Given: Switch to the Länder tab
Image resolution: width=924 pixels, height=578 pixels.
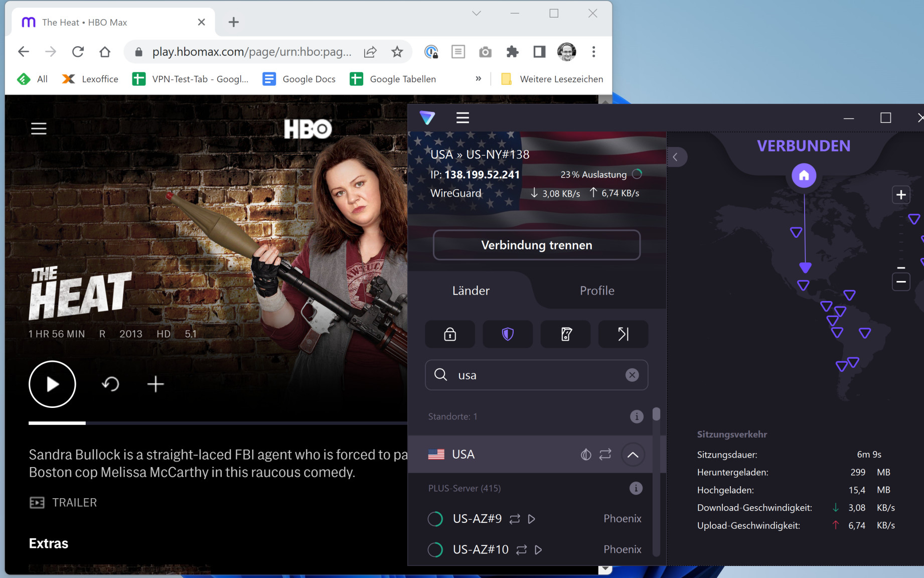Looking at the screenshot, I should click(471, 291).
